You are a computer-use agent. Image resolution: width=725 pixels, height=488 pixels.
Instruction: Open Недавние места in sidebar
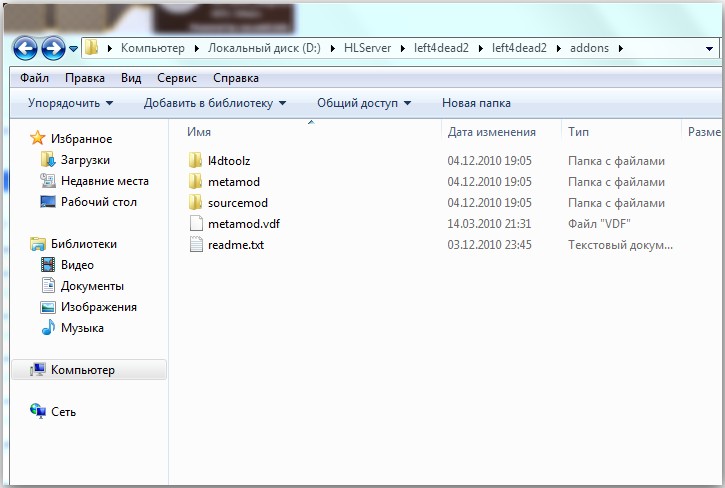tap(104, 180)
